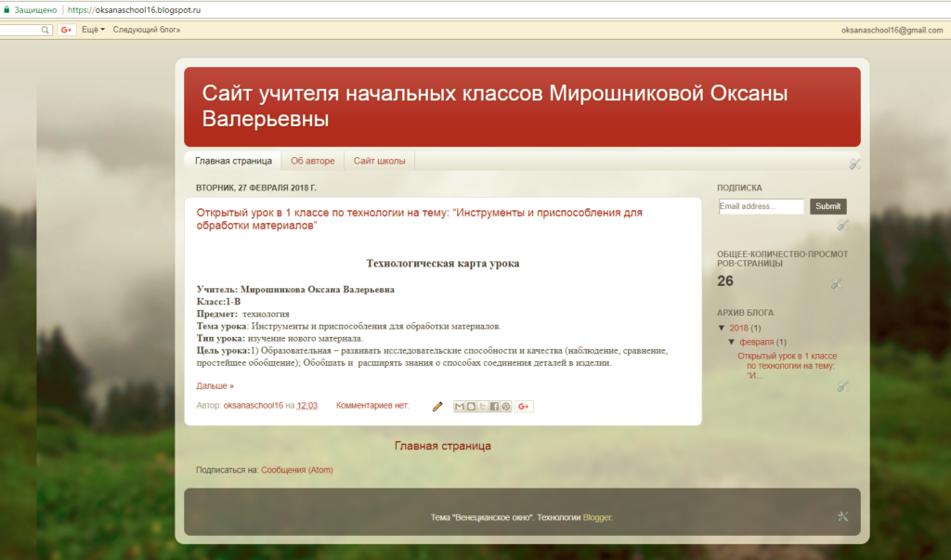This screenshot has height=560, width=951.
Task: Edit footer attribution wrench icon
Action: (x=843, y=516)
